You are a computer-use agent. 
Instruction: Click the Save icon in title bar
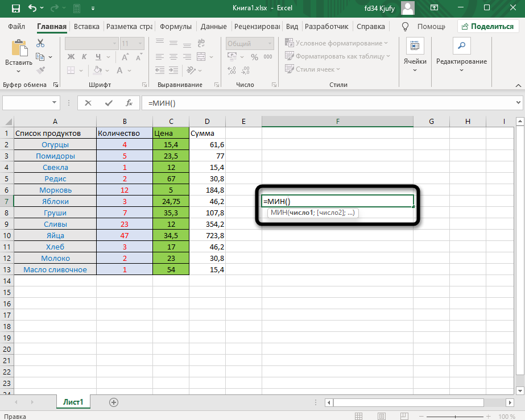pos(16,9)
